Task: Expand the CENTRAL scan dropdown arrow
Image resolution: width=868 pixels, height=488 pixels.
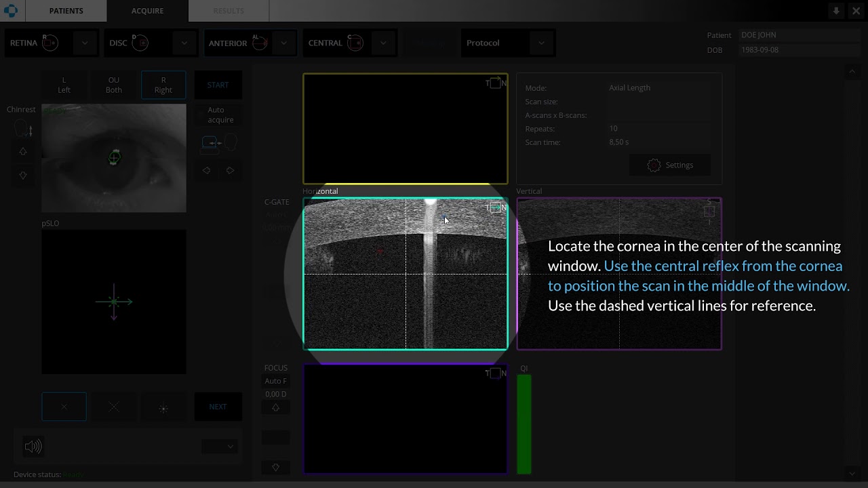Action: [383, 43]
